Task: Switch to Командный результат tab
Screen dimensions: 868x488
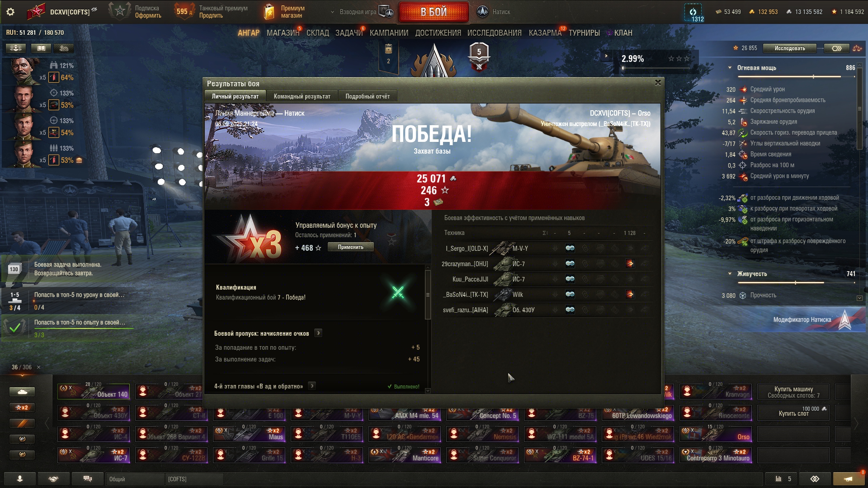Action: coord(302,96)
